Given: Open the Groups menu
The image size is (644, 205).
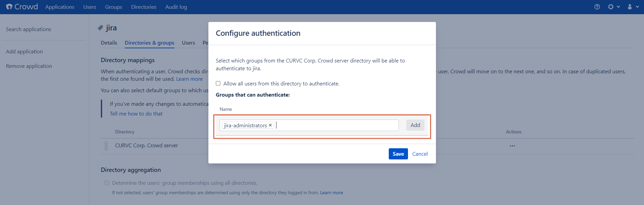Looking at the screenshot, I should tap(114, 7).
